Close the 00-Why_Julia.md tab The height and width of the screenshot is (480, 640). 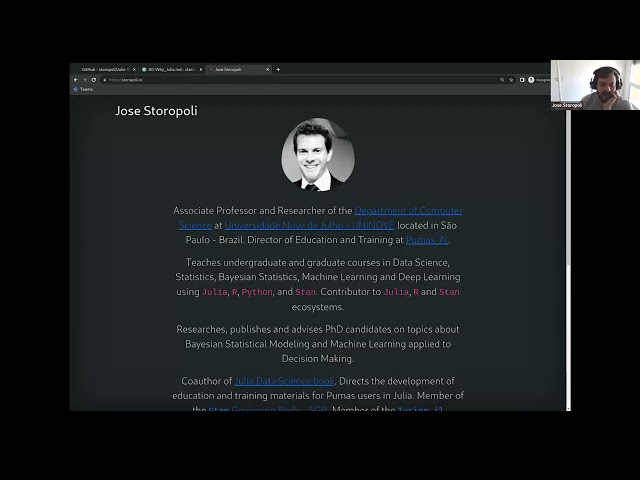coord(201,70)
